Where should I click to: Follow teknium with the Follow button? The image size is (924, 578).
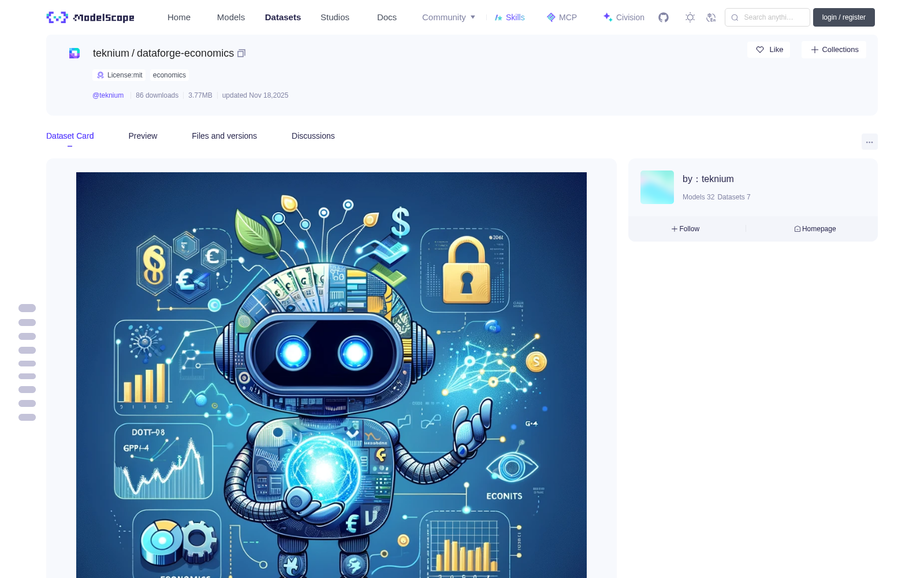(685, 229)
